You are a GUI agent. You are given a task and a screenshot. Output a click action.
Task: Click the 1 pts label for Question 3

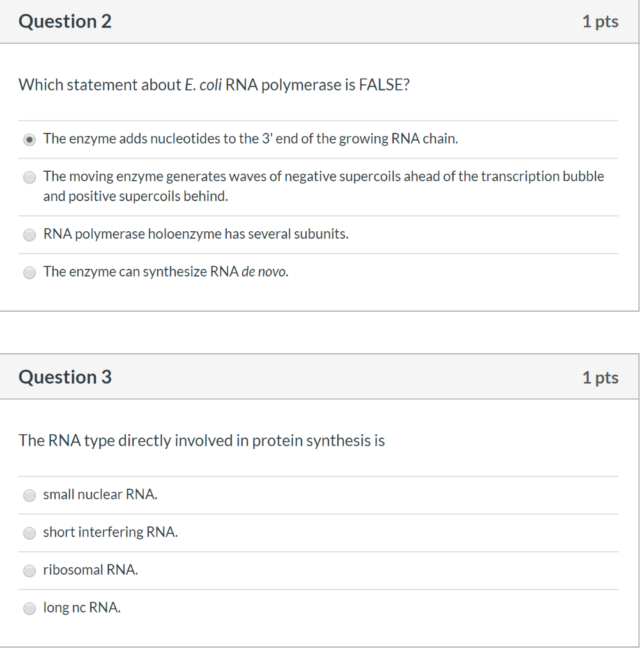pos(601,377)
